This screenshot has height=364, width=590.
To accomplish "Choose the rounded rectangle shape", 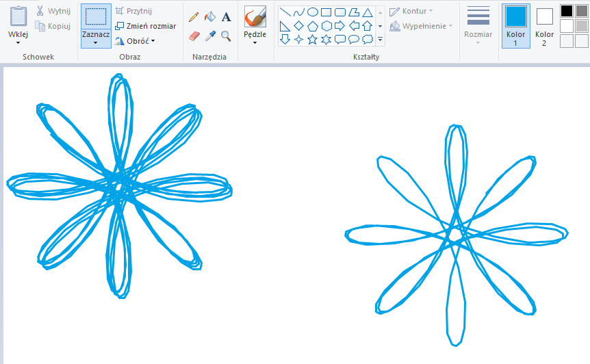I will [340, 12].
